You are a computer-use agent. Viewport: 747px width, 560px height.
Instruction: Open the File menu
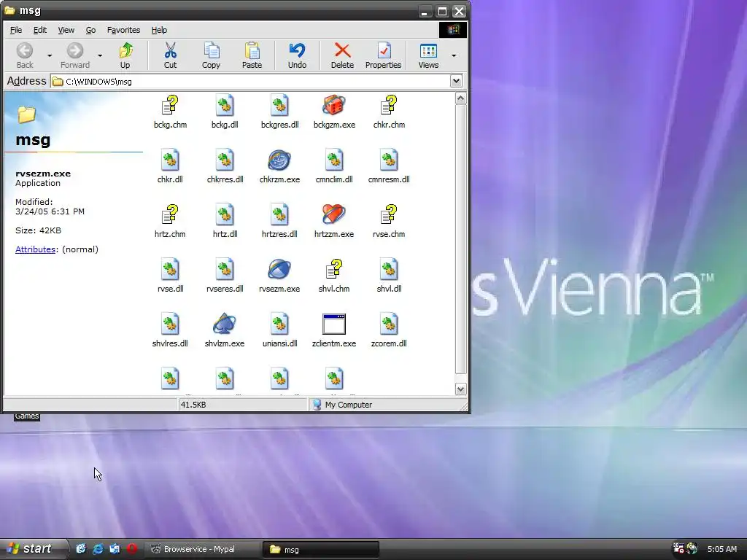(16, 30)
